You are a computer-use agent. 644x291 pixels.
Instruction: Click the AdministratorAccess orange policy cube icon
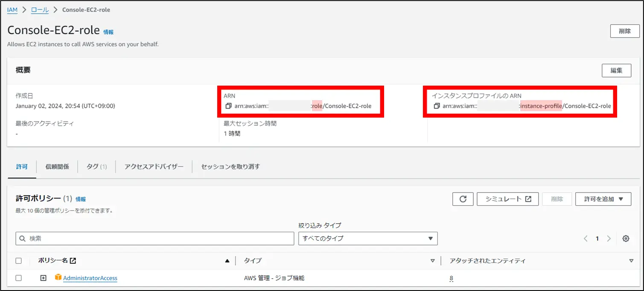[58, 278]
